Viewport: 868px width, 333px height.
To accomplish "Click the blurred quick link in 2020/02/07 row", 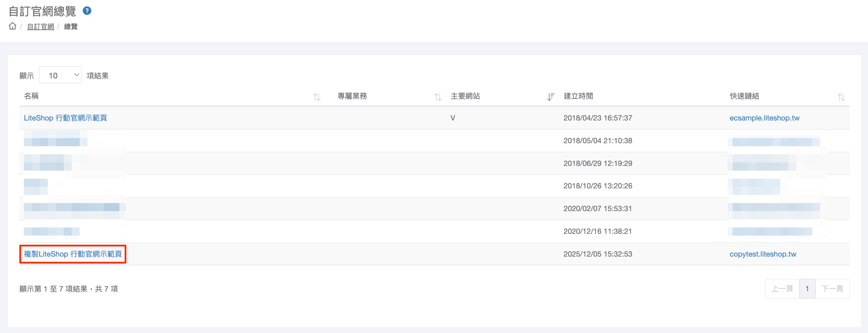I will click(x=776, y=207).
